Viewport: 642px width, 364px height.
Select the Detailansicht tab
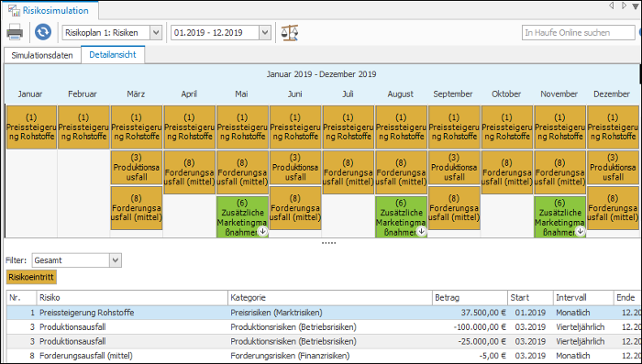(x=113, y=55)
